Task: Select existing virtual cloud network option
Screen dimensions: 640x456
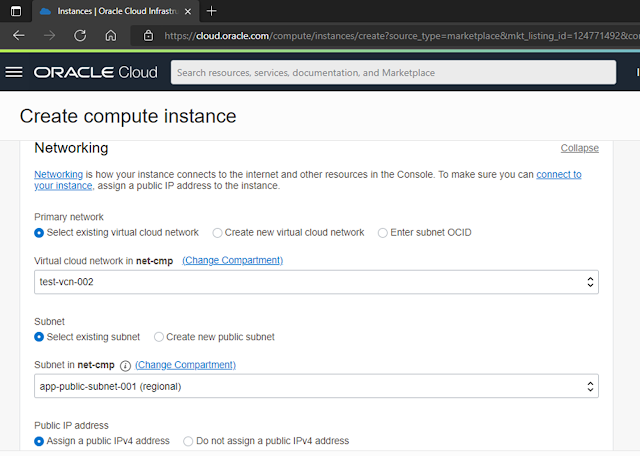Action: click(39, 233)
